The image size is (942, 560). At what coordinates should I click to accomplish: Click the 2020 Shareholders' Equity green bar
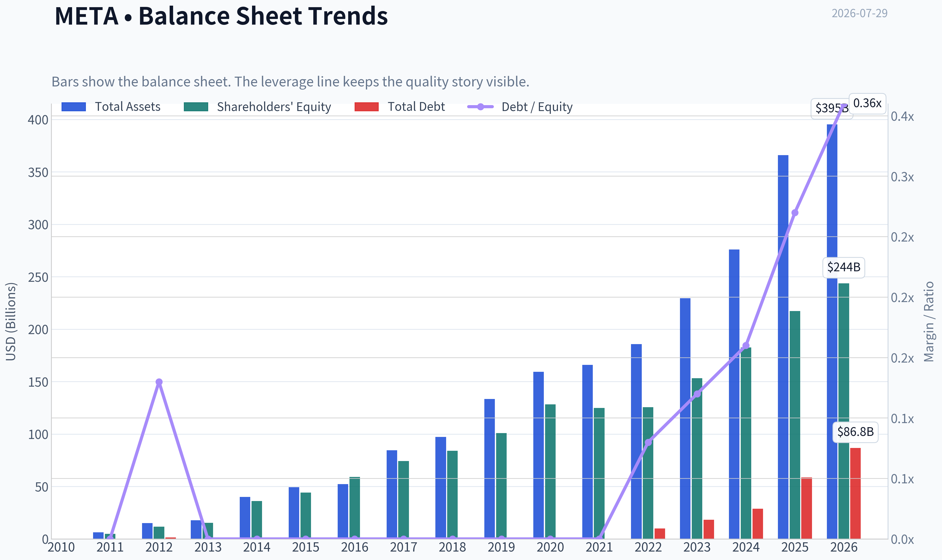(x=550, y=472)
